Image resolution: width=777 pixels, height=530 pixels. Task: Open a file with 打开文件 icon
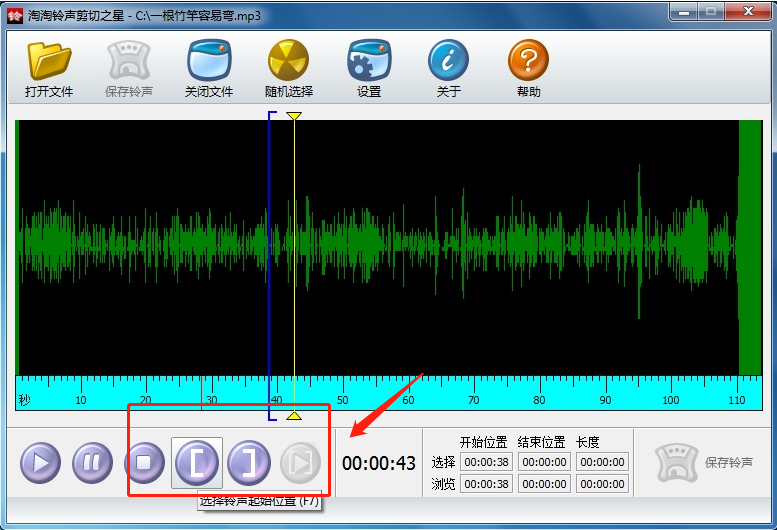tap(49, 68)
